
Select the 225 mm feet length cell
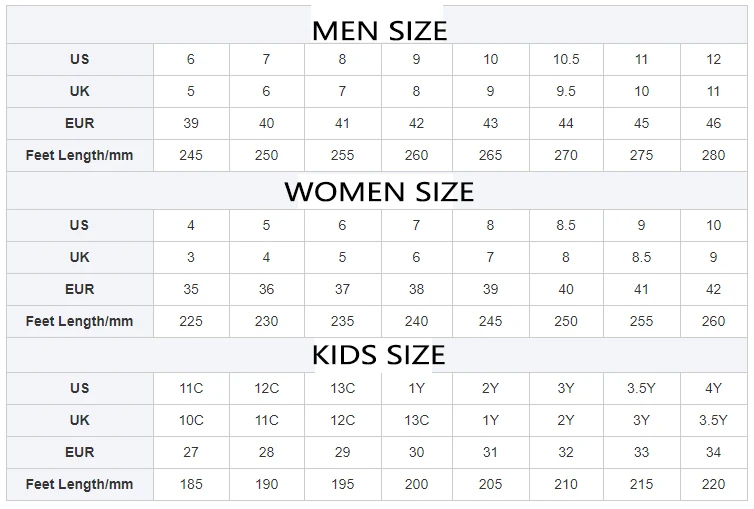click(x=191, y=321)
